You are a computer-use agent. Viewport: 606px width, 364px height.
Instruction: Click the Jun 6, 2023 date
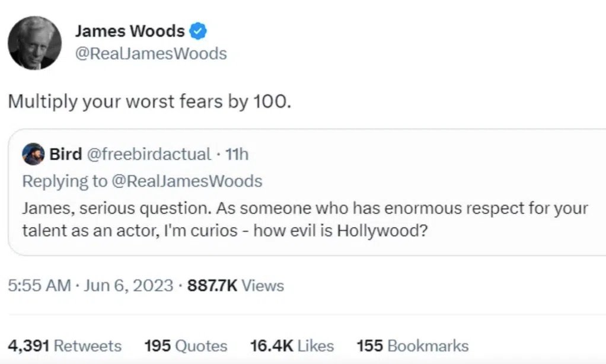[x=128, y=286]
